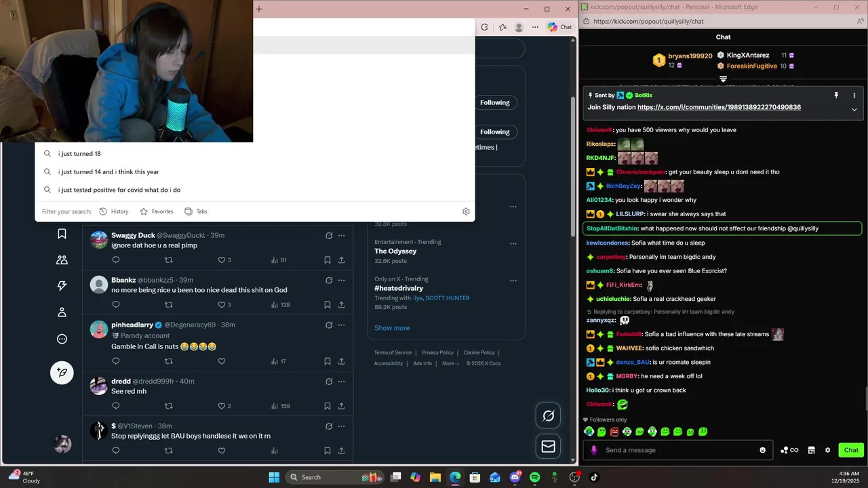Open Communities people icon in X sidebar
Viewport: 868px width, 488px height.
pyautogui.click(x=62, y=260)
